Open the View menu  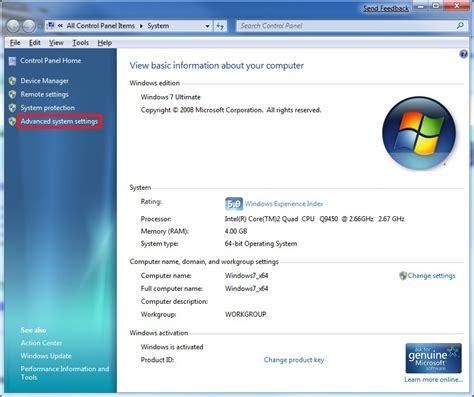tap(56, 43)
